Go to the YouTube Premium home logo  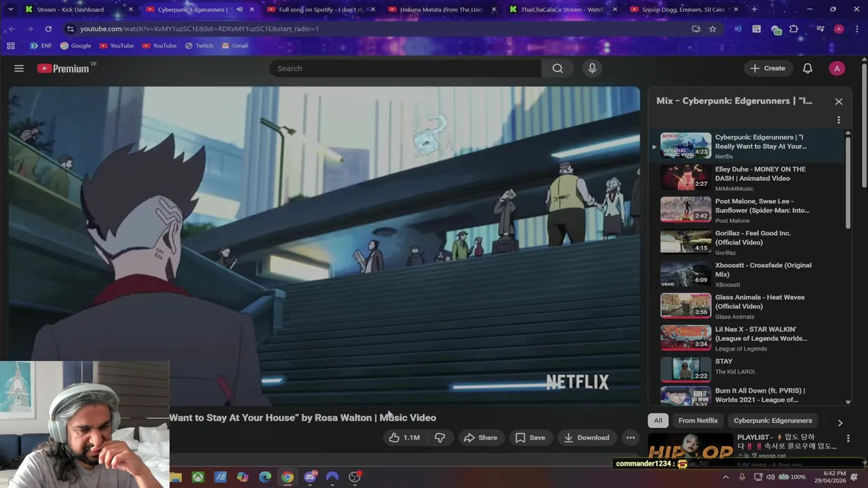[63, 68]
